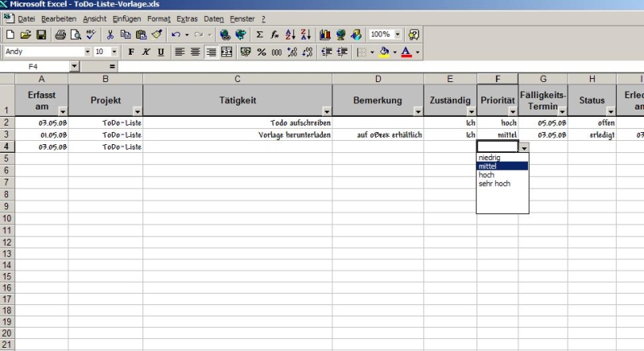
Task: Open the Format menu
Action: [x=159, y=19]
